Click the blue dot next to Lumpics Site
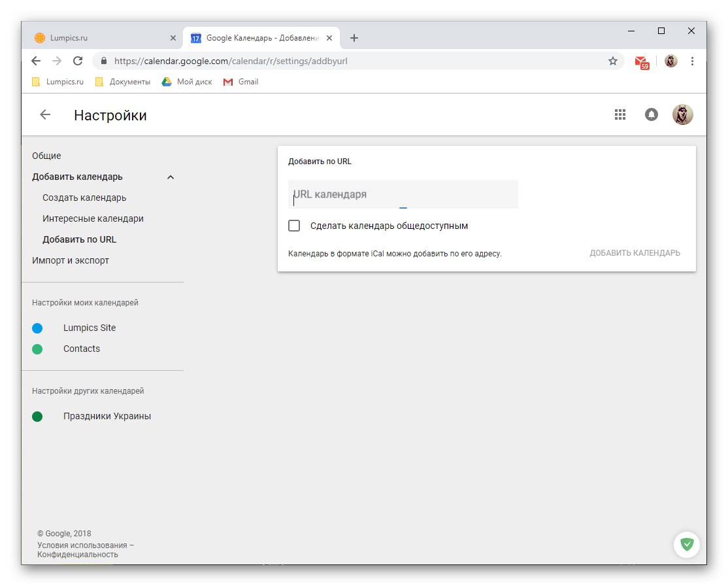This screenshot has height=586, width=728. pos(37,328)
